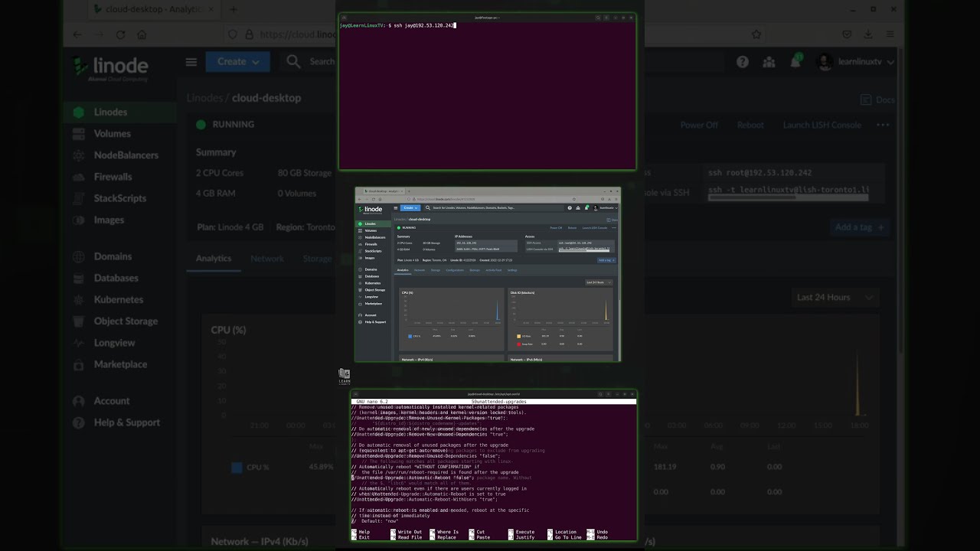Viewport: 980px width, 551px height.
Task: Expand the Last 24 Hours dropdown in background page
Action: (x=835, y=297)
